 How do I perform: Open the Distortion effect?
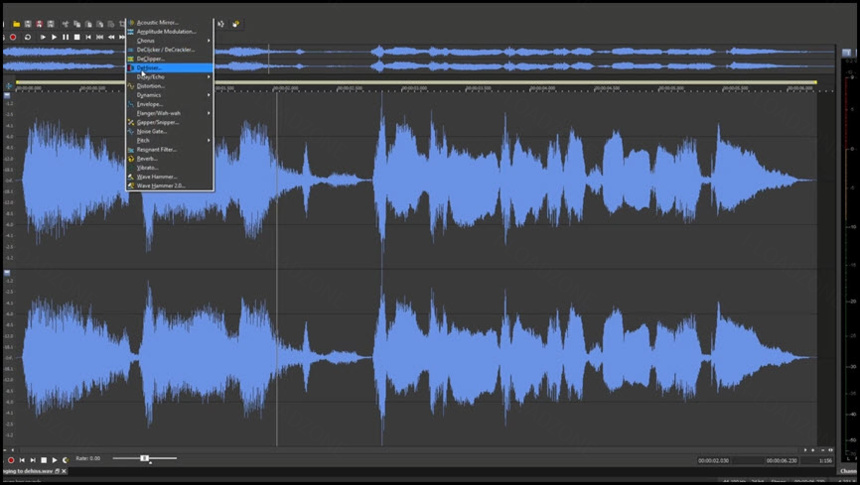point(170,86)
